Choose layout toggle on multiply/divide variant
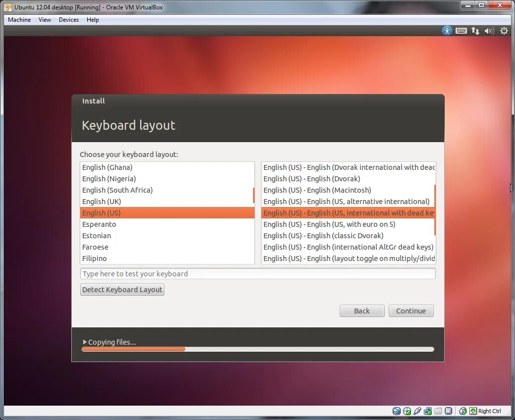The height and width of the screenshot is (420, 515). pyautogui.click(x=348, y=259)
